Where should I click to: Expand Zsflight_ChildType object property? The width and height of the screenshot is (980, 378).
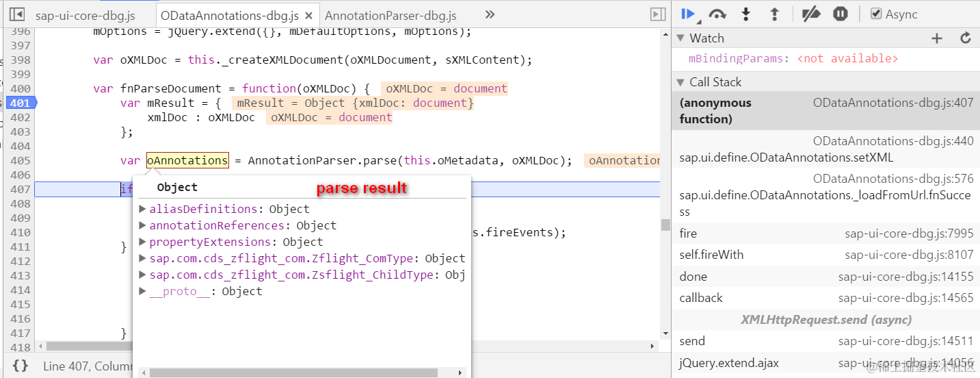(x=143, y=275)
